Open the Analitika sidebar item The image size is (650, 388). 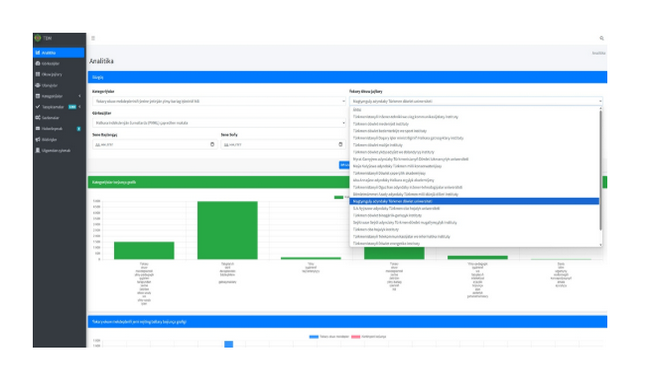58,53
